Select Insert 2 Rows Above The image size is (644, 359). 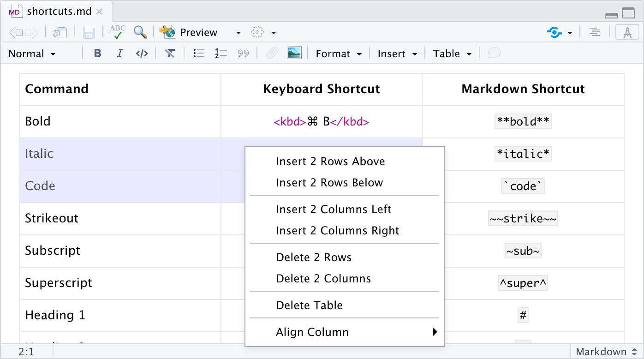coord(330,162)
